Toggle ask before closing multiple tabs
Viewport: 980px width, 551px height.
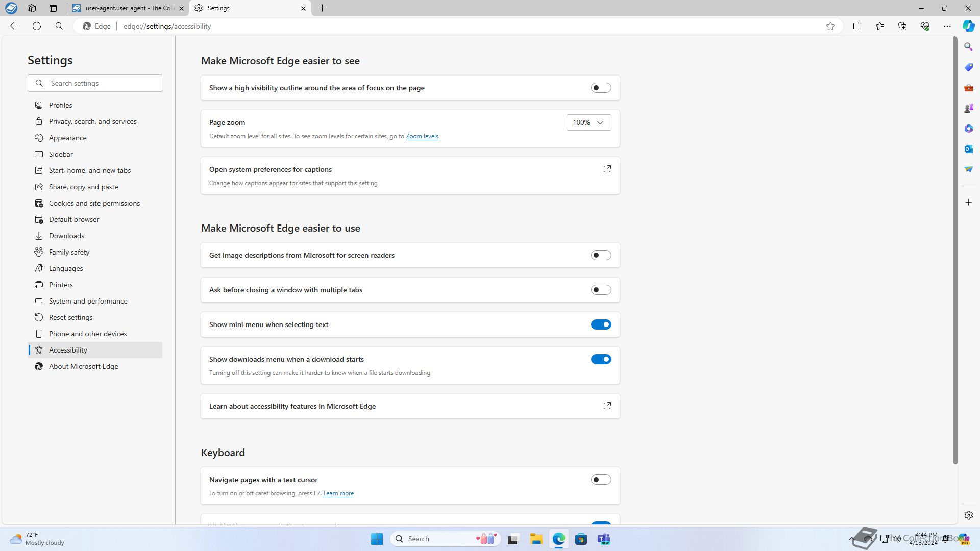click(x=601, y=290)
